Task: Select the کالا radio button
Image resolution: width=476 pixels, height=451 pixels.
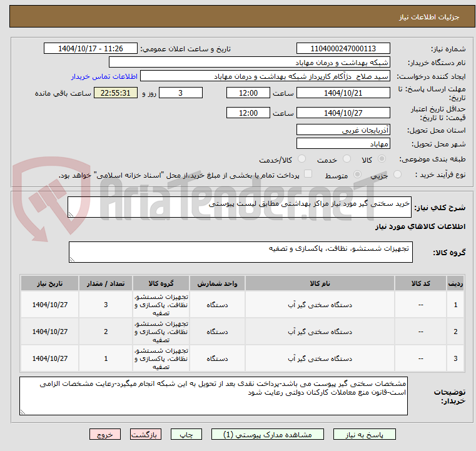Action: [x=382, y=159]
